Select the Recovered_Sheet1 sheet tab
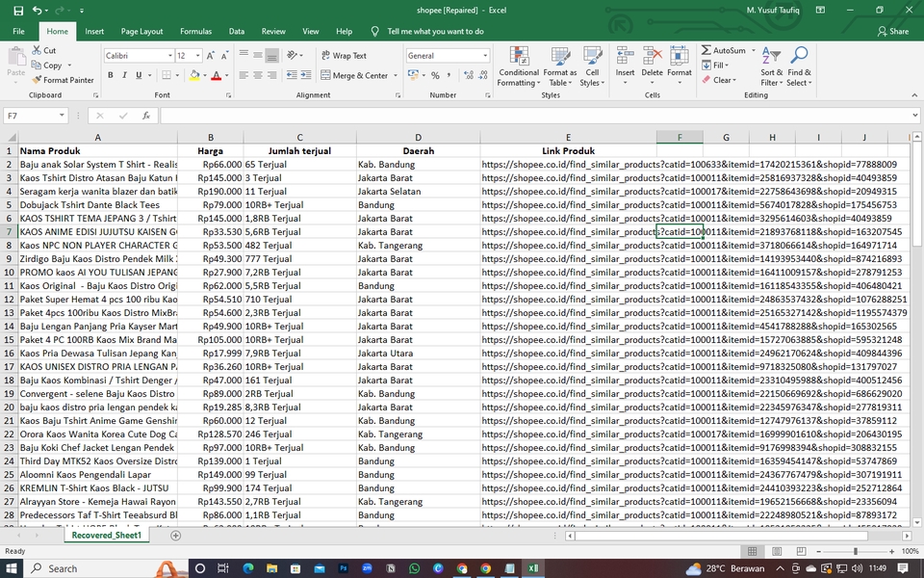 (107, 536)
